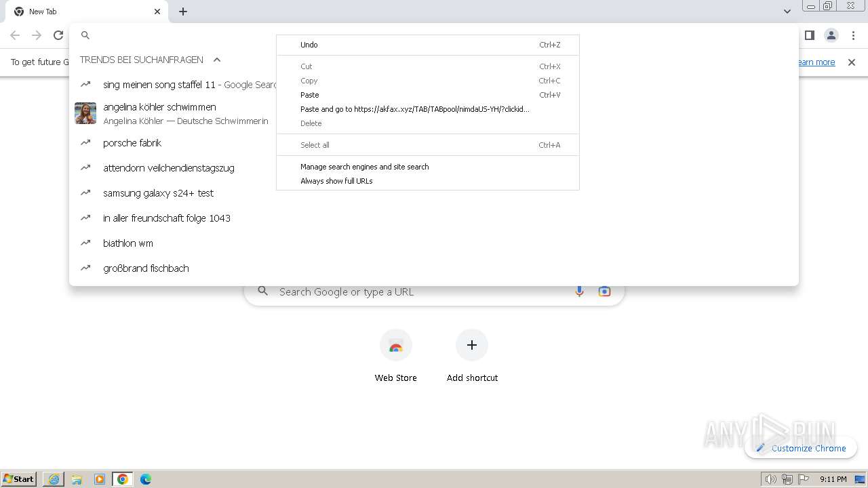Screen dimensions: 868x488
Task: Open Windows Media Player from taskbar
Action: pos(100,479)
